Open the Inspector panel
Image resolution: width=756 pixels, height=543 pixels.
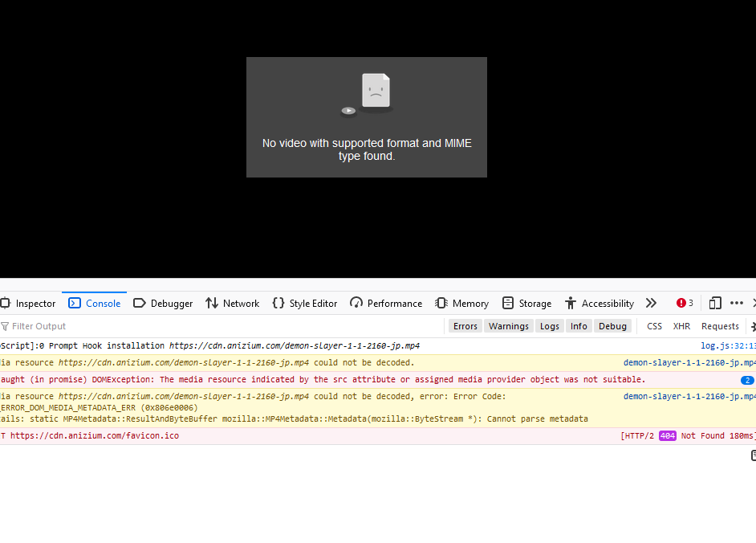pos(28,303)
